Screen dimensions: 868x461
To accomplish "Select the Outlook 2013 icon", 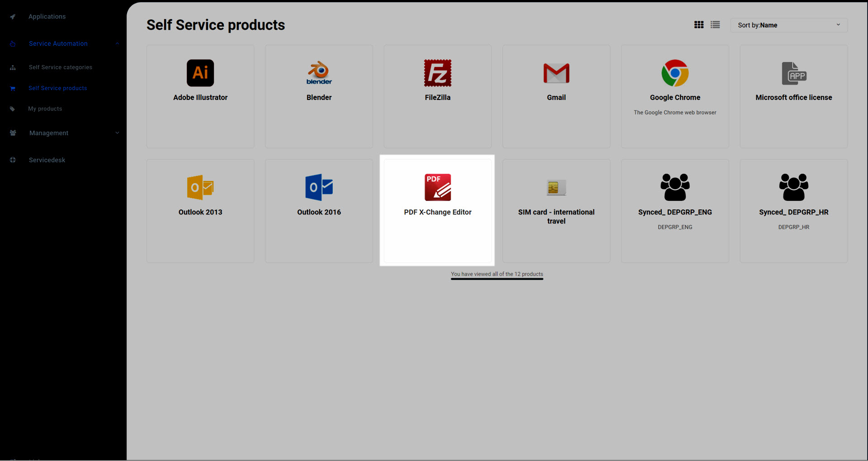I will tap(200, 187).
